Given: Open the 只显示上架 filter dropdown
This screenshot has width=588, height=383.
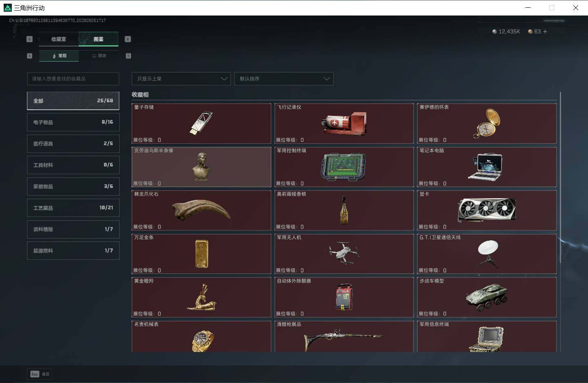Looking at the screenshot, I should [x=181, y=79].
